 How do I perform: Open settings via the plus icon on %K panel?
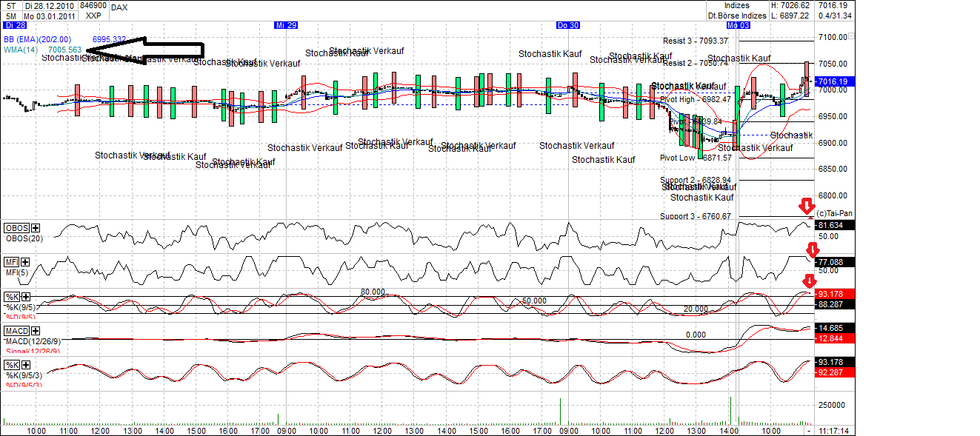point(26,296)
